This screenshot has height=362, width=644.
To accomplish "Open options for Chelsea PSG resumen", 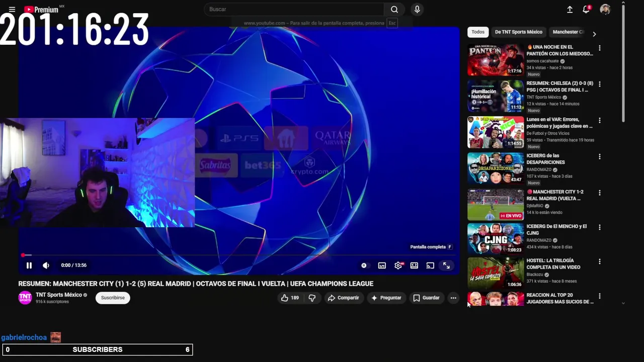I will tap(599, 84).
